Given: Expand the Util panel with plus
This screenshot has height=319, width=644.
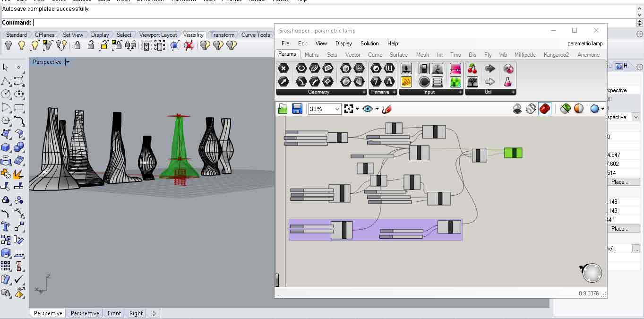Looking at the screenshot, I should tap(513, 92).
